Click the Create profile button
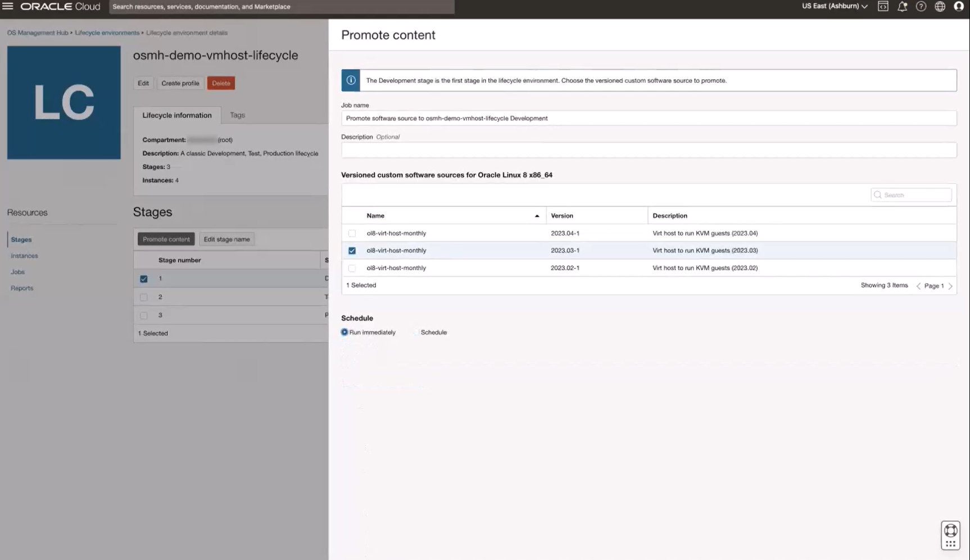The image size is (970, 560). tap(180, 83)
